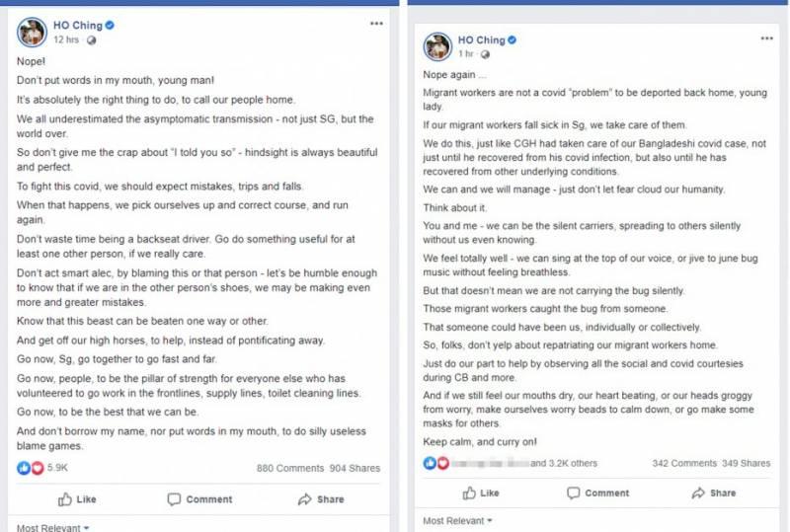Open 880 Comments link
Viewport: 790px width, 532px height.
[290, 469]
